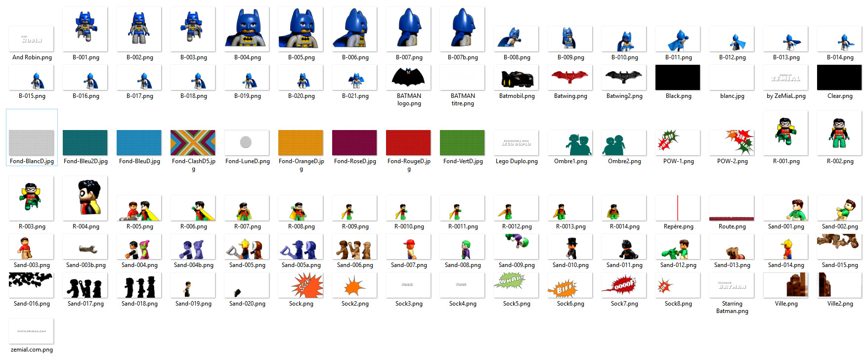Click the red Fond-RougeD.jpg thumbnail

tap(409, 143)
